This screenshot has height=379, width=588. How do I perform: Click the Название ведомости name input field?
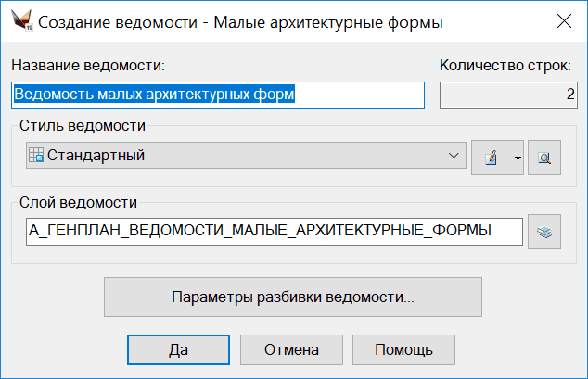click(x=217, y=95)
